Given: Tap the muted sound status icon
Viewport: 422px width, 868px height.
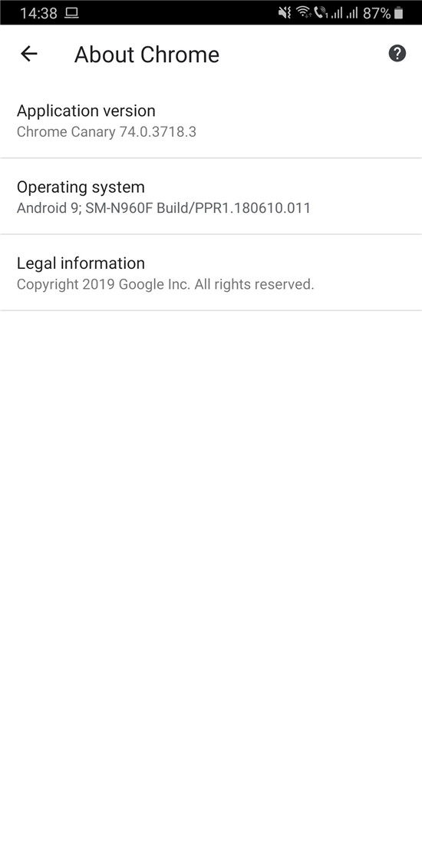Looking at the screenshot, I should [x=285, y=13].
